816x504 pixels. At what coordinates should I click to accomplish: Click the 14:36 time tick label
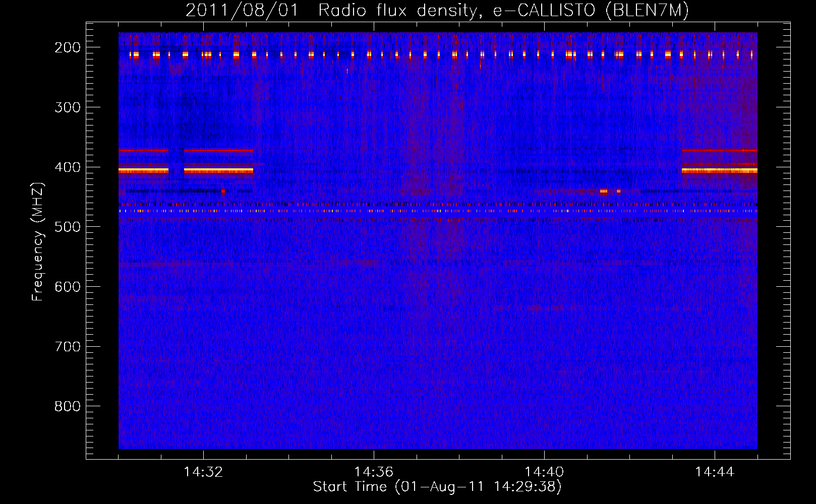[374, 472]
